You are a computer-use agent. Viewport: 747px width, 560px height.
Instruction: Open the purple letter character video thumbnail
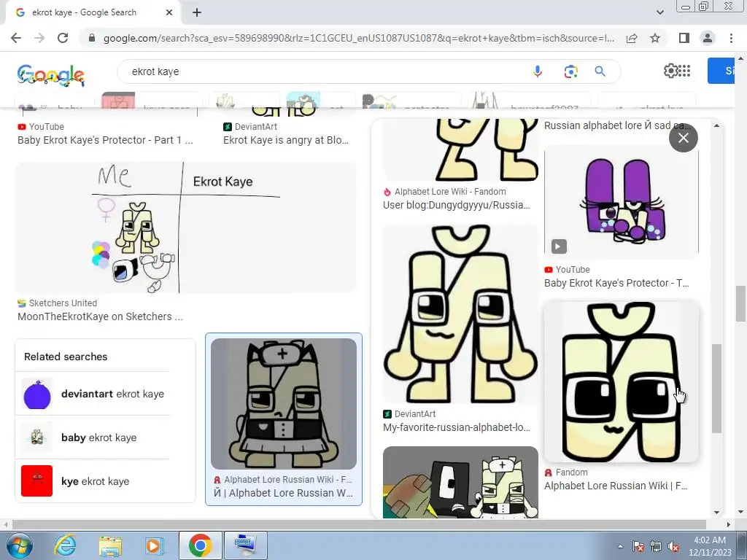tap(622, 202)
